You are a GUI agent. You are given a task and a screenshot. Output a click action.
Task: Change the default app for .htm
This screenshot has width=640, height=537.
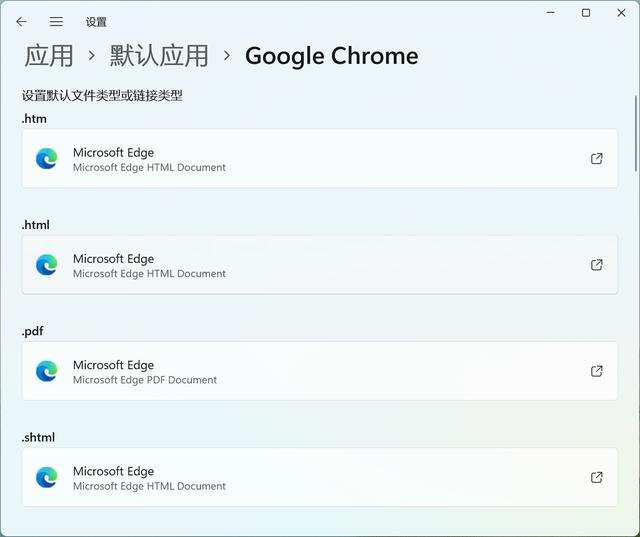pyautogui.click(x=320, y=159)
